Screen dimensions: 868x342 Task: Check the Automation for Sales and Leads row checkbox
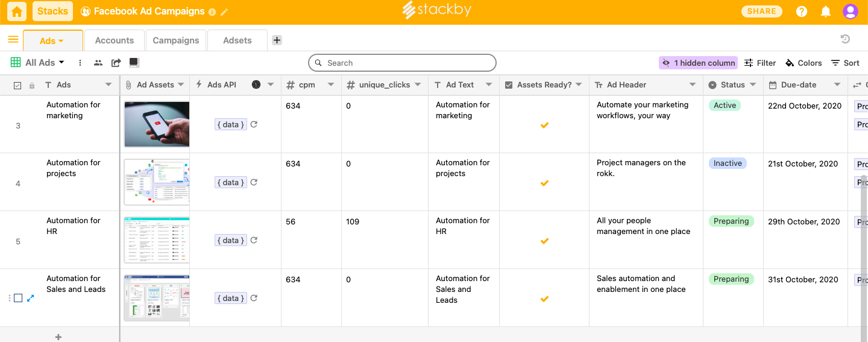[18, 298]
